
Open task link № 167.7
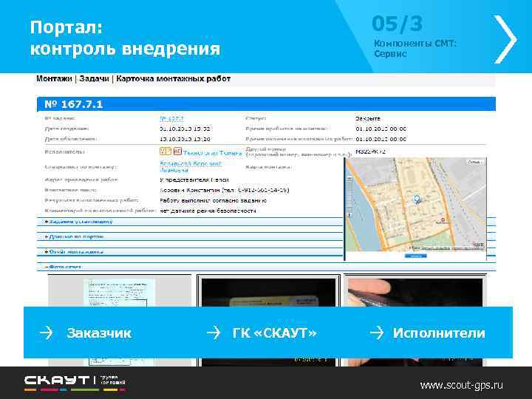click(x=171, y=119)
